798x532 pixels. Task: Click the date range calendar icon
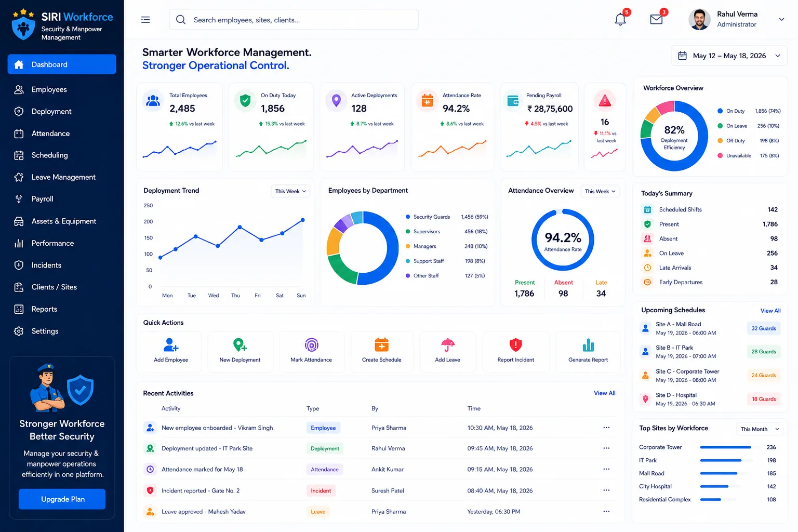click(x=683, y=56)
